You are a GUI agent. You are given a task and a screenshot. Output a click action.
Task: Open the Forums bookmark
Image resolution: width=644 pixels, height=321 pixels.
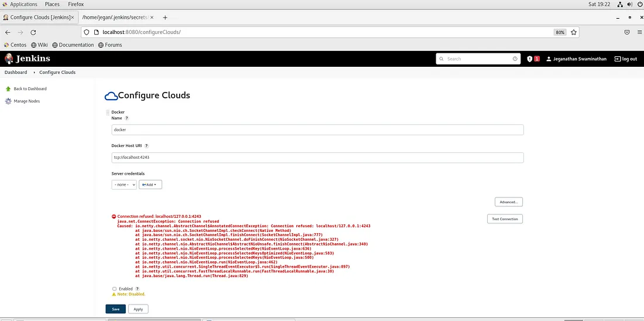pos(110,45)
